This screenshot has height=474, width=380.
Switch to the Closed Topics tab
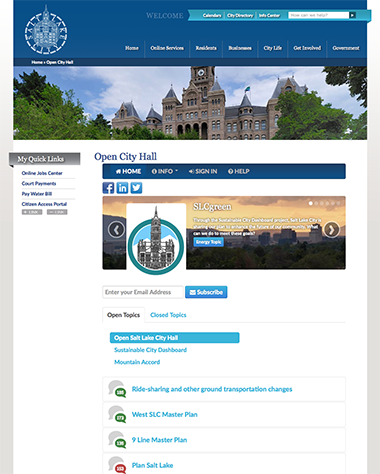tap(168, 315)
